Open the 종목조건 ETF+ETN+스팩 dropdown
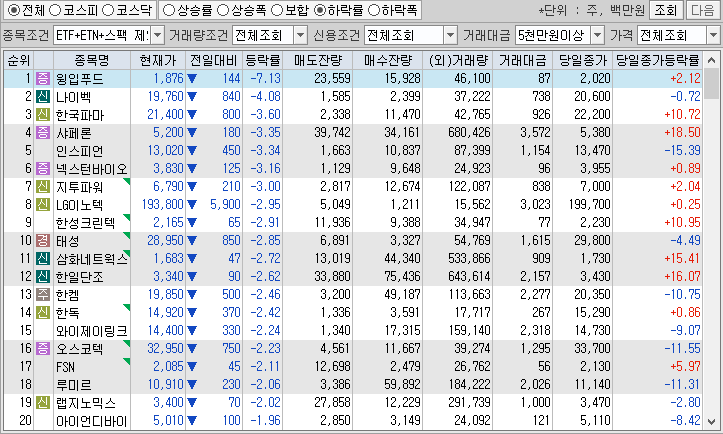 (x=157, y=35)
